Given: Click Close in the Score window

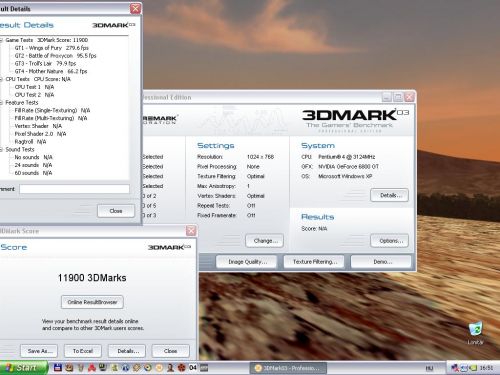Looking at the screenshot, I should coord(171,351).
